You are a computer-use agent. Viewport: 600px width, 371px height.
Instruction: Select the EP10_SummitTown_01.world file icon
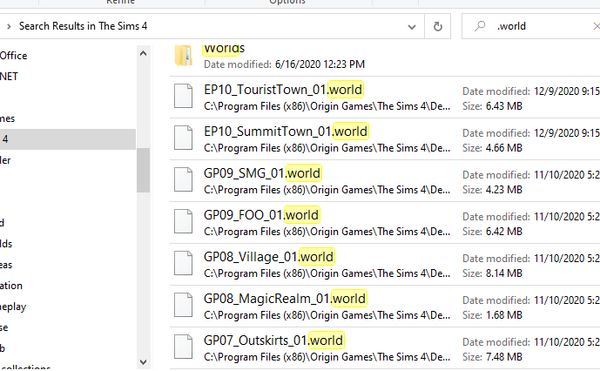point(183,138)
